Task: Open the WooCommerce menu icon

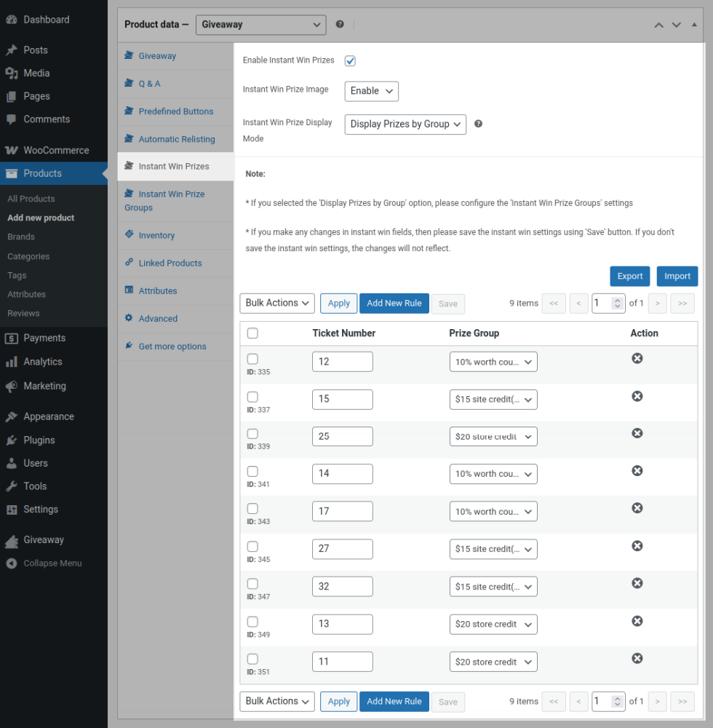Action: click(12, 150)
